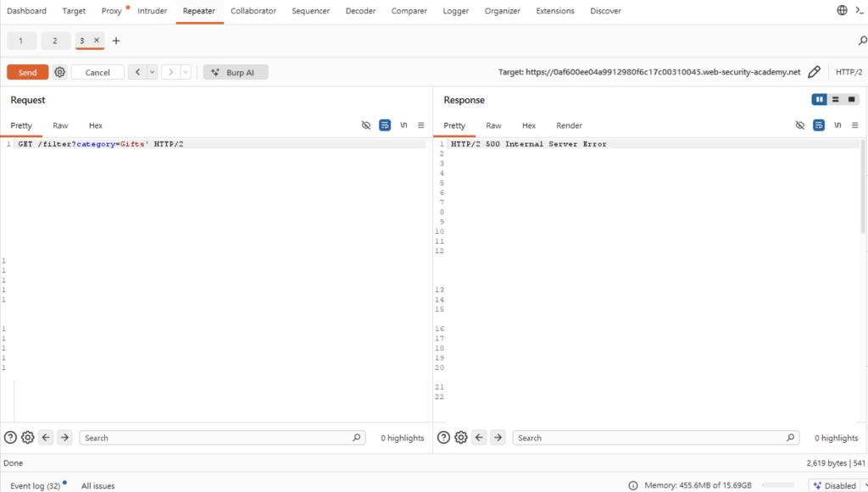Expand the back history dropdown arrow
Image resolution: width=868 pixels, height=492 pixels.
tap(153, 73)
